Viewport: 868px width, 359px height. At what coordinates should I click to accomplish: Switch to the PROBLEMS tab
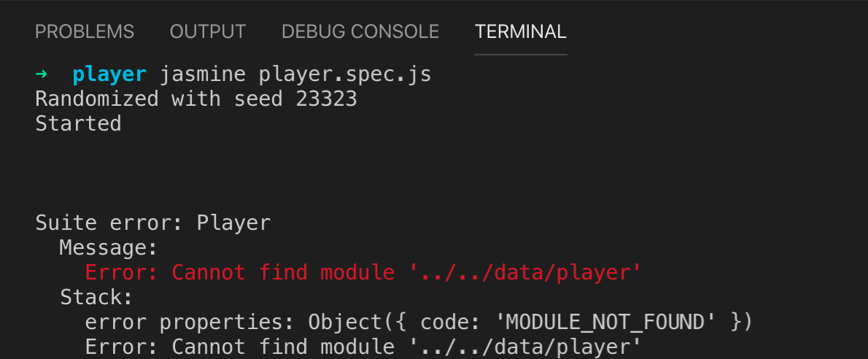pyautogui.click(x=84, y=31)
